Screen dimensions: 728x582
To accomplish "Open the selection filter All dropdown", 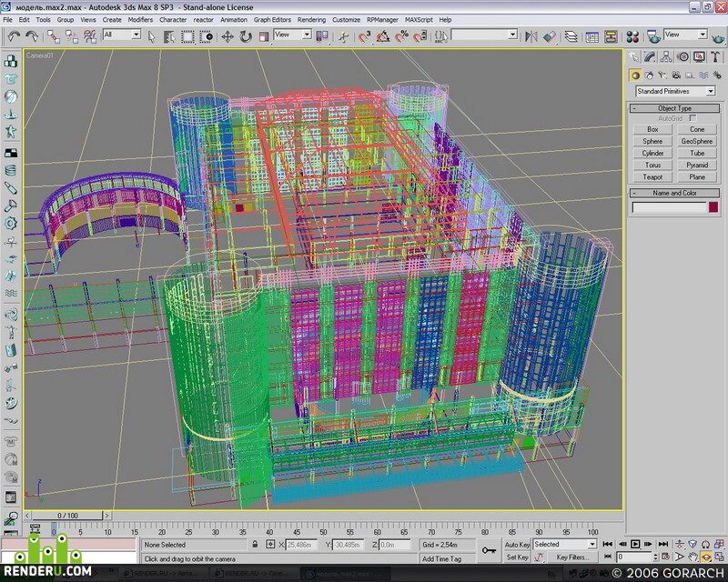I will click(x=122, y=35).
